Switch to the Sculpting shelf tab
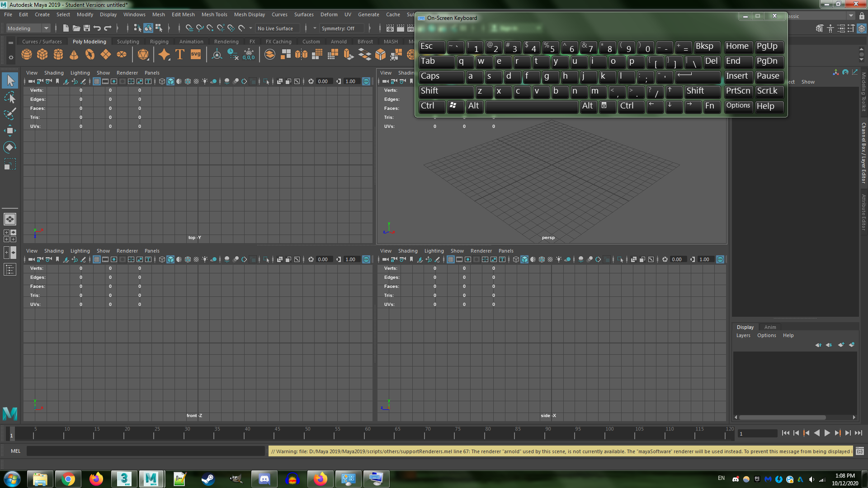Image resolution: width=868 pixels, height=488 pixels. click(x=128, y=42)
